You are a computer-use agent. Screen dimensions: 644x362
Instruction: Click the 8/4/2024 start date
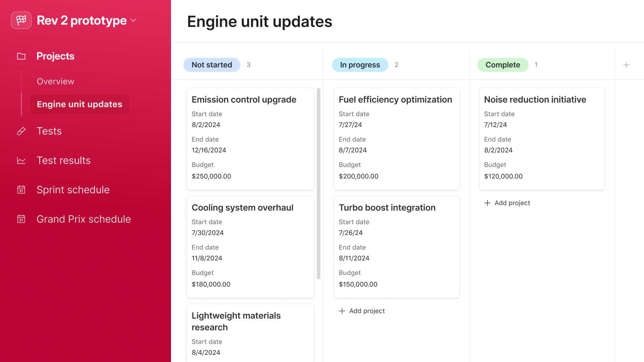(x=206, y=353)
